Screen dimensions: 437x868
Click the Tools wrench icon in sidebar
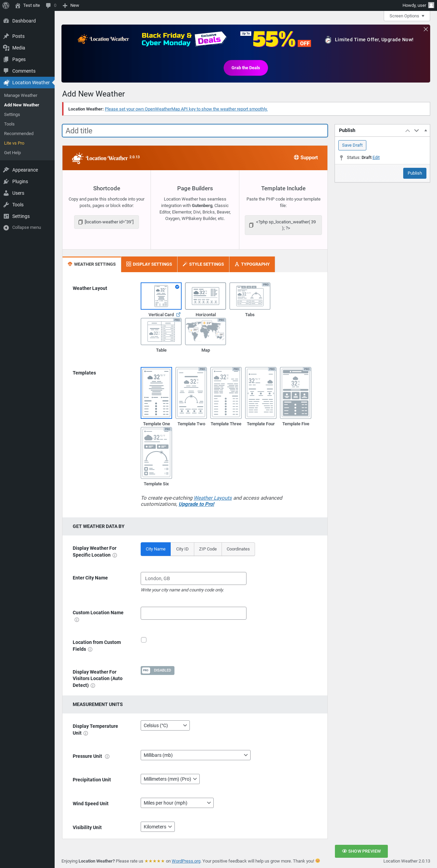pyautogui.click(x=6, y=205)
